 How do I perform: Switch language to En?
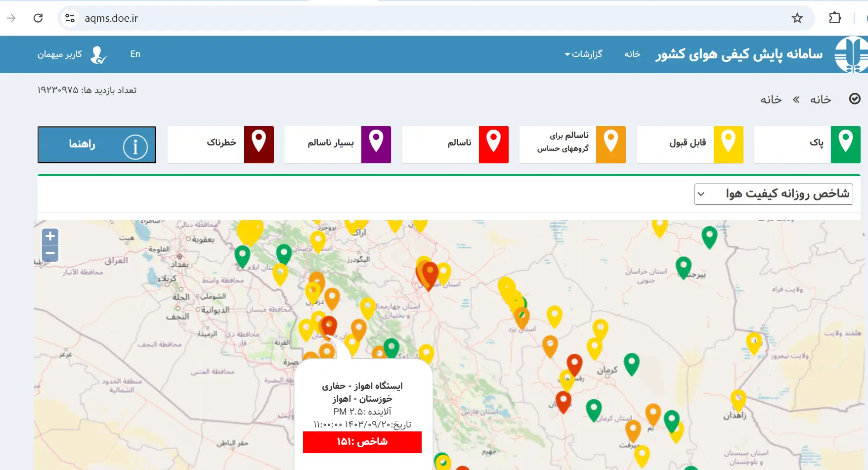pos(135,54)
